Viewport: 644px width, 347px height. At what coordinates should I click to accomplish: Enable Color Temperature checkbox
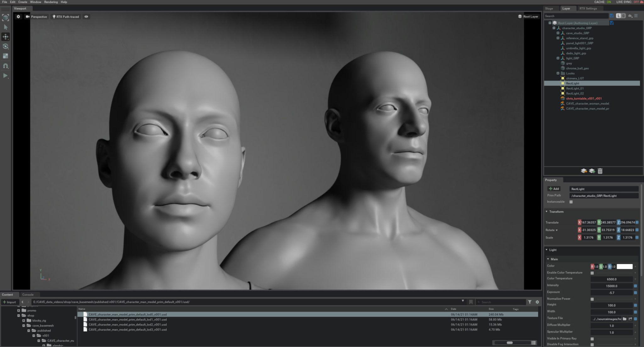[592, 273]
